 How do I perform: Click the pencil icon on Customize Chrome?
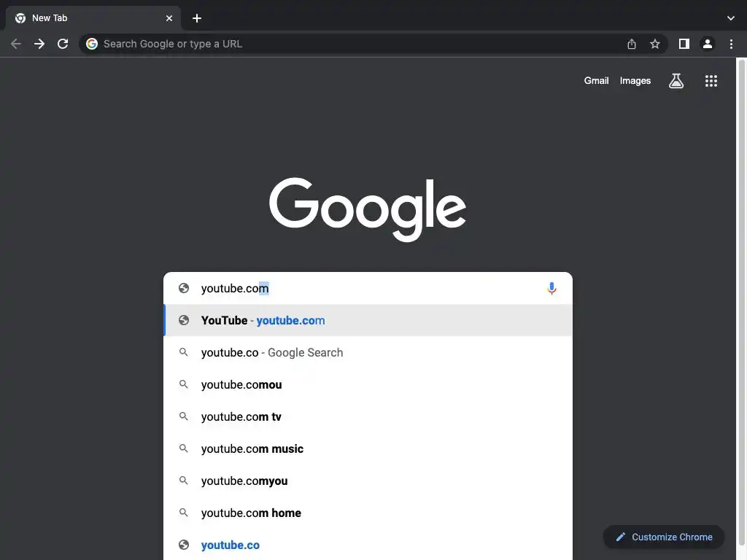coord(620,537)
